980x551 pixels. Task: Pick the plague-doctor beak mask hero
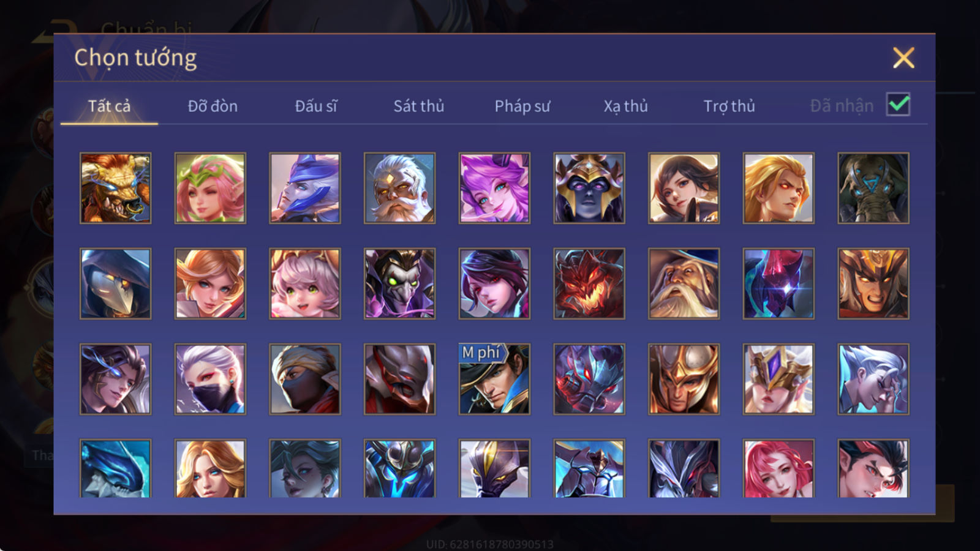tap(115, 283)
